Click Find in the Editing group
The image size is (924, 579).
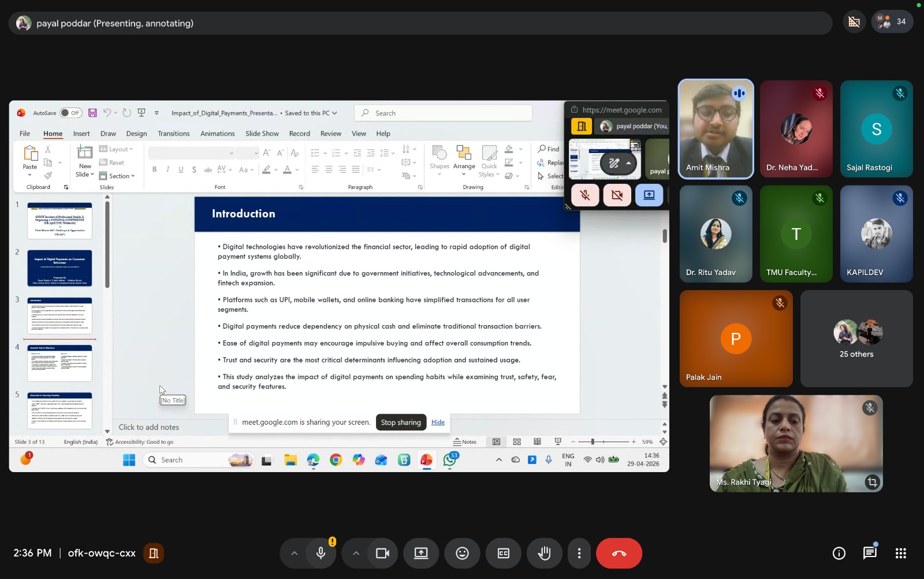[x=549, y=149]
